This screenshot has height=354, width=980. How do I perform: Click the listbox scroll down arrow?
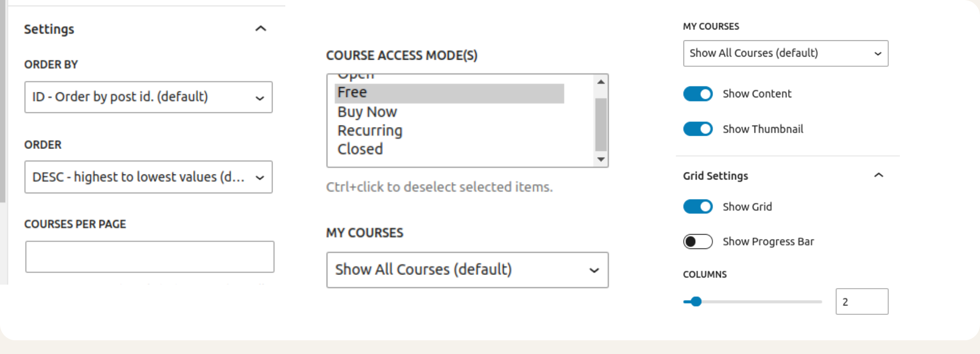click(601, 160)
